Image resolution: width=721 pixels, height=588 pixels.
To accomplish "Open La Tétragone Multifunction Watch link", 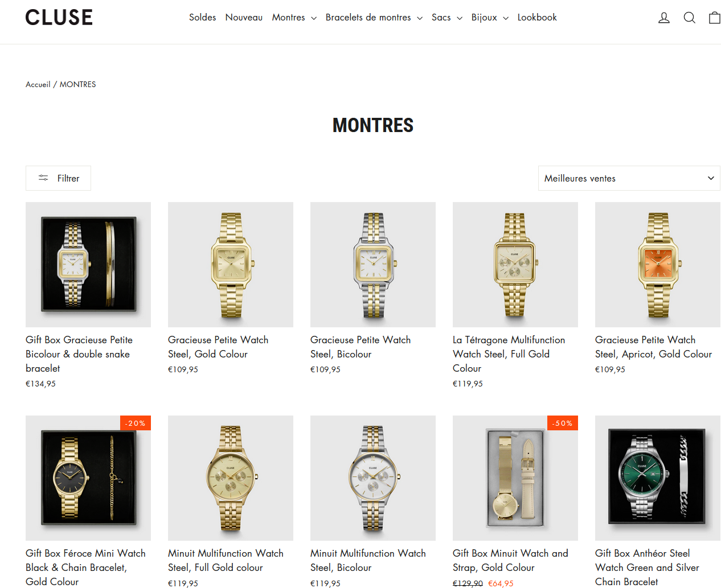I will (x=509, y=354).
